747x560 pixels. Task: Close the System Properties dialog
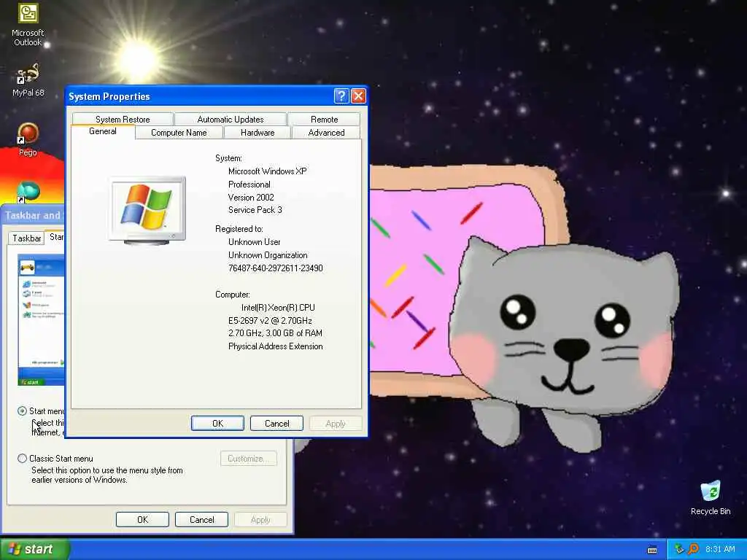click(358, 96)
